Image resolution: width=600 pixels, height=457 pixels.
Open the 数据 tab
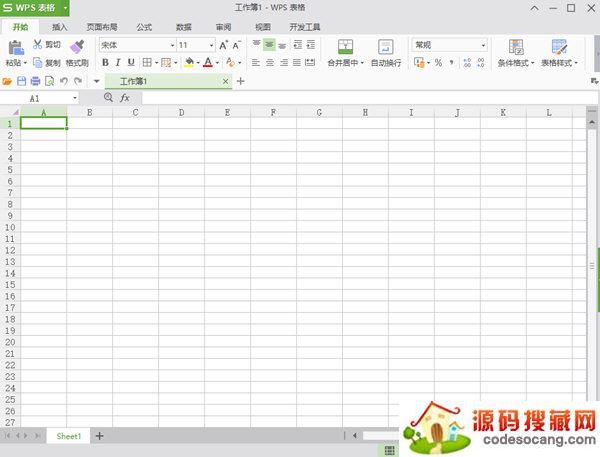(x=184, y=27)
